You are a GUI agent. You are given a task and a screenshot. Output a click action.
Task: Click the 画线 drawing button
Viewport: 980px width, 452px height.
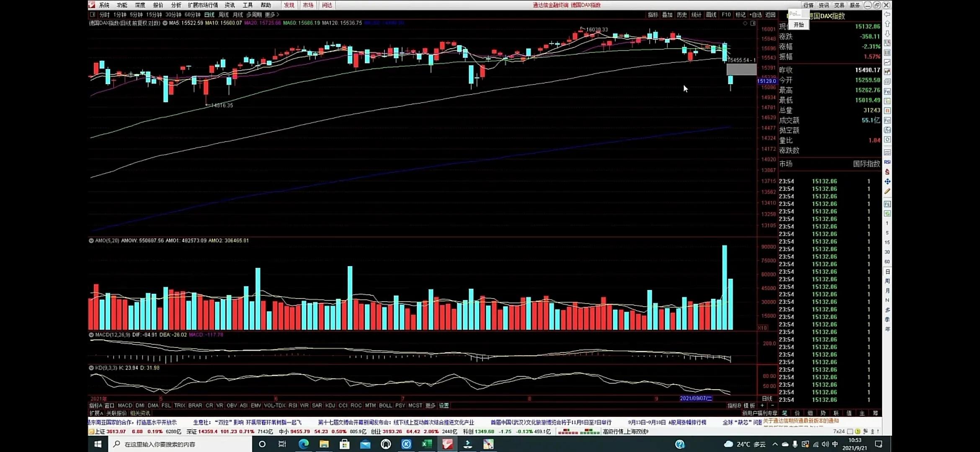tap(711, 15)
